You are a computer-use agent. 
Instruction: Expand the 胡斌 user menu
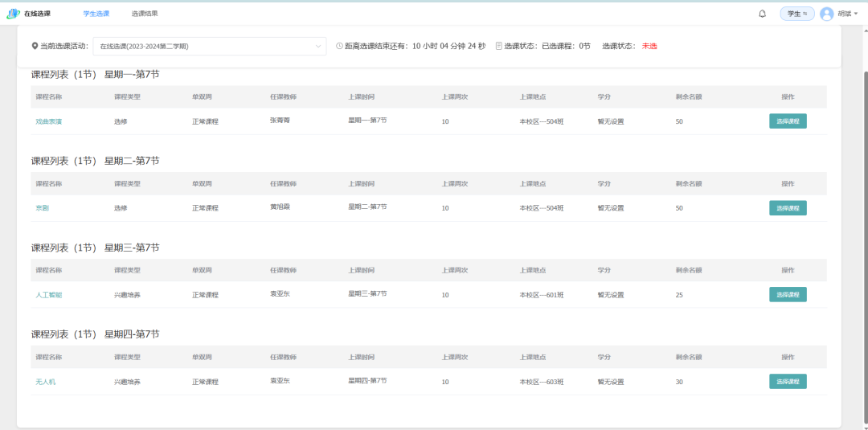(848, 14)
